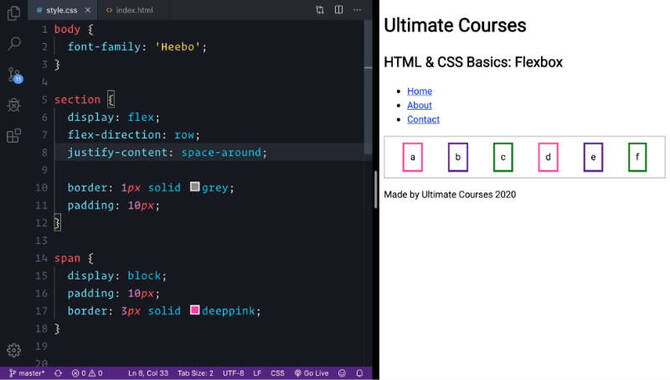The height and width of the screenshot is (380, 670).
Task: Click the master branch status bar item
Action: coord(26,373)
